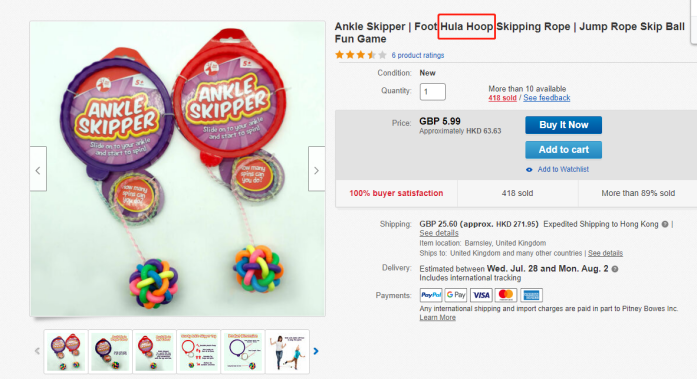The width and height of the screenshot is (698, 379).
Task: Click Buy It Now button
Action: click(564, 125)
